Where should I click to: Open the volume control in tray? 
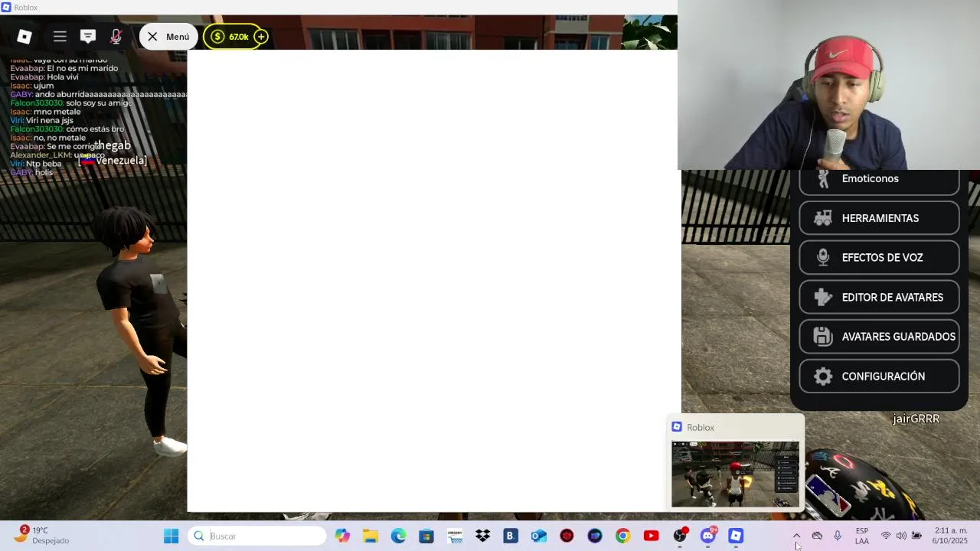click(901, 536)
